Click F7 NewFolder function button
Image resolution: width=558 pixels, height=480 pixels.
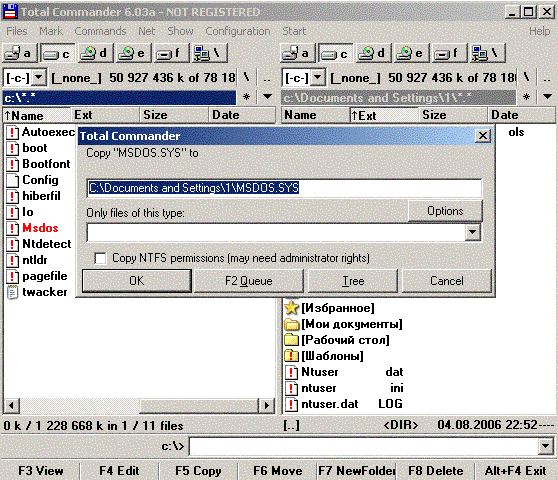(x=357, y=471)
